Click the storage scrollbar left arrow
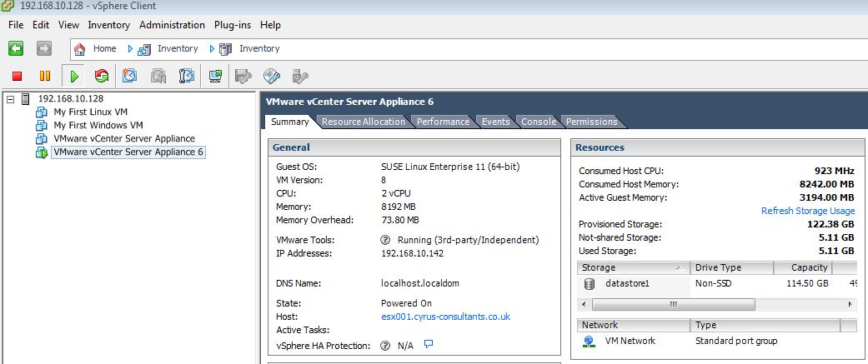Screen dimensions: 868x364 [x=583, y=305]
